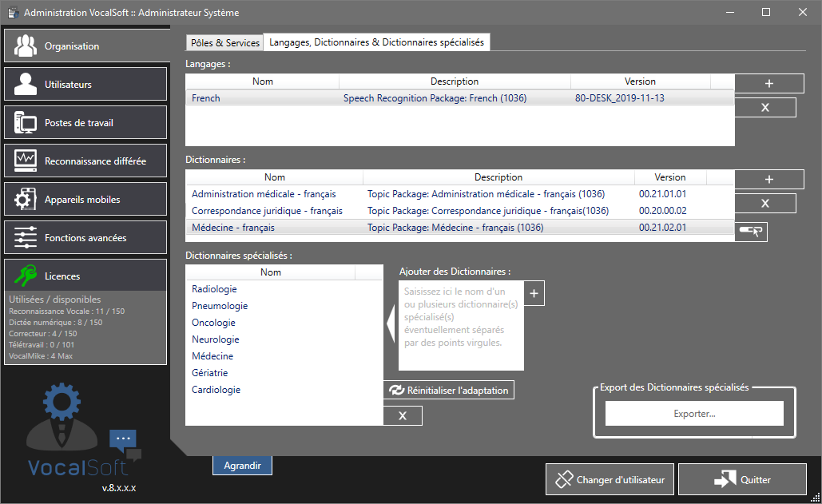This screenshot has height=504, width=822.
Task: Delete dictionary with X button beside Dictionnaires
Action: [765, 203]
